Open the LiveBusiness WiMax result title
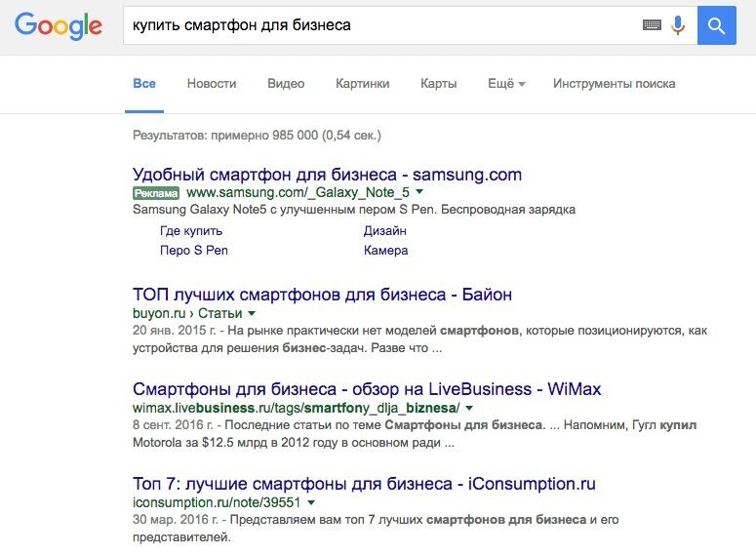This screenshot has height=555, width=756. click(366, 389)
